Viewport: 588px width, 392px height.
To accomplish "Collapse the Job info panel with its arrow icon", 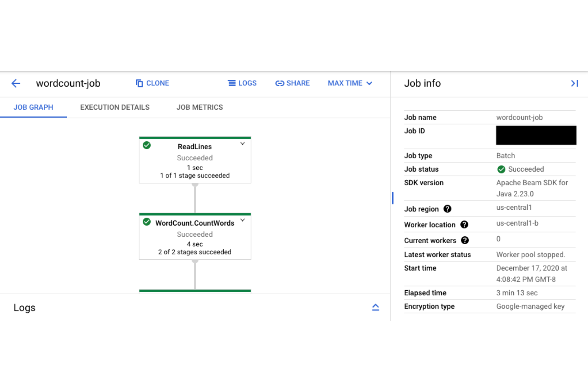I will click(574, 83).
